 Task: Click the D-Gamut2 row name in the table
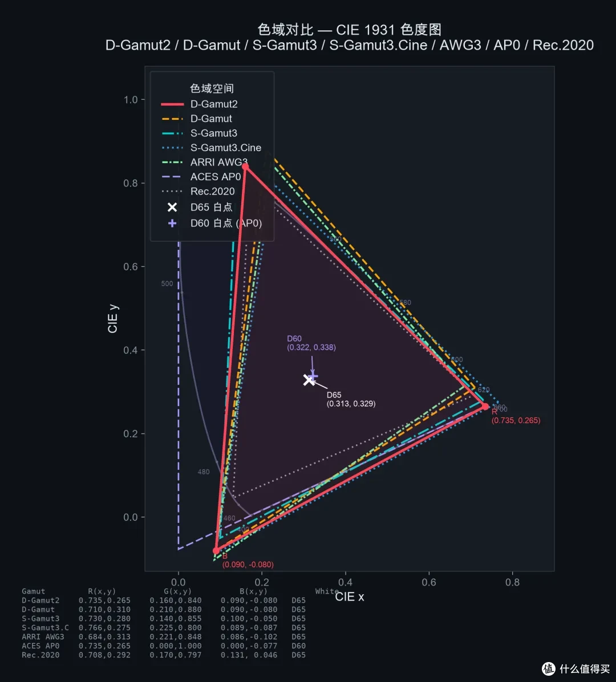click(40, 600)
